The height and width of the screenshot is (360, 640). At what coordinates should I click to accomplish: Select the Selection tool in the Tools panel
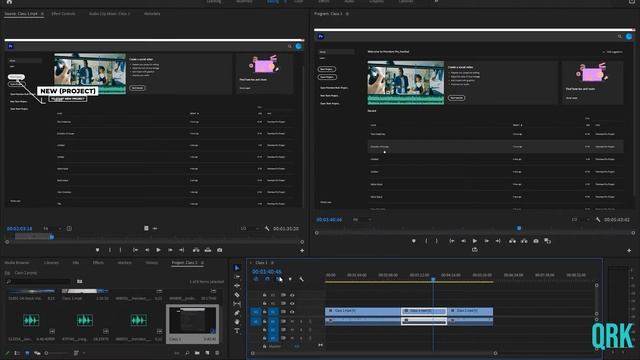[237, 268]
